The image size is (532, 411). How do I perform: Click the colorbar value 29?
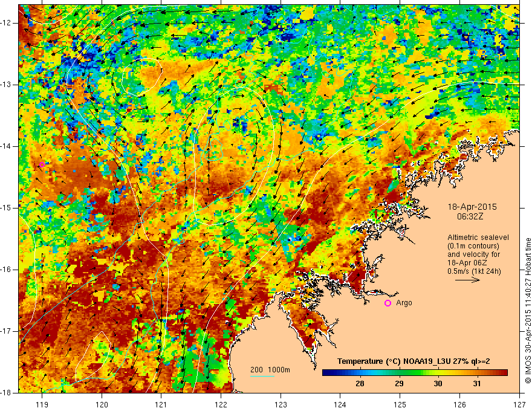[399, 384]
